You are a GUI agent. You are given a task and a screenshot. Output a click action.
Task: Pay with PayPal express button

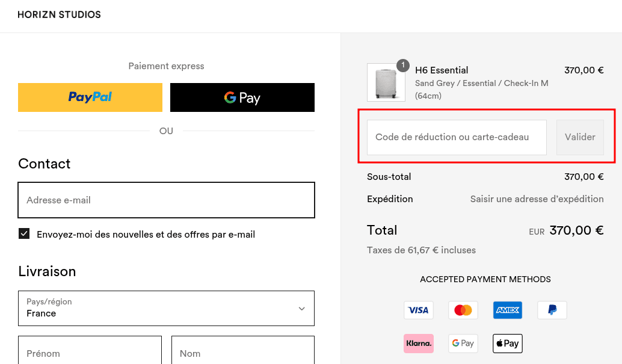coord(90,97)
